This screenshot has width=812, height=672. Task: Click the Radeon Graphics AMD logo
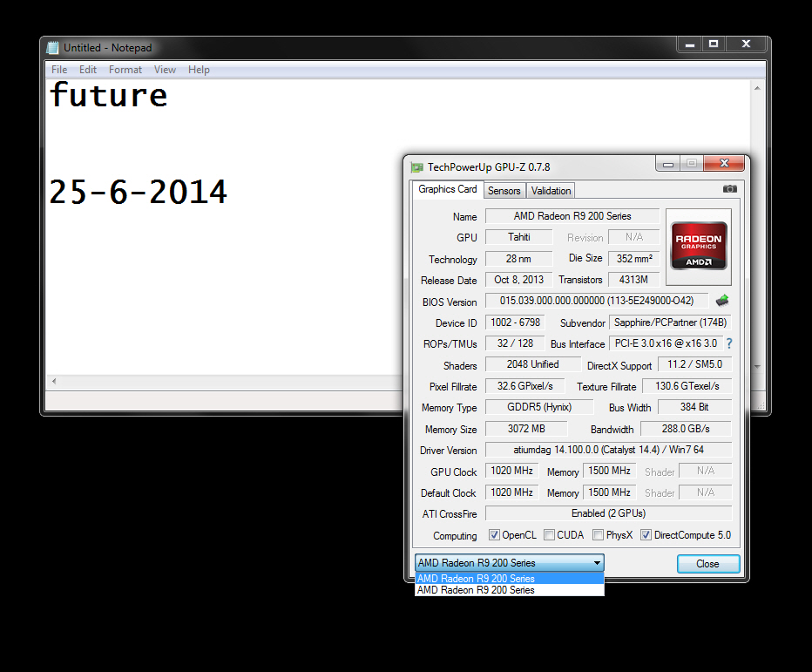point(699,247)
